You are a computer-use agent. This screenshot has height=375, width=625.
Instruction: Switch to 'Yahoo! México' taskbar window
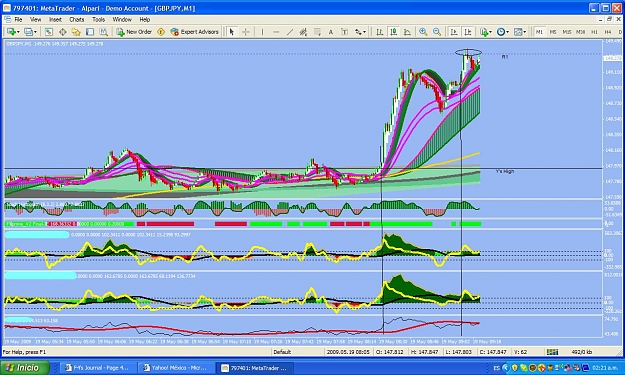pyautogui.click(x=176, y=368)
